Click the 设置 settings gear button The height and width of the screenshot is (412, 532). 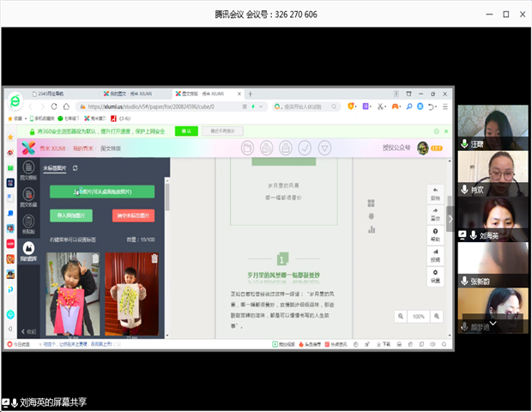(x=435, y=276)
